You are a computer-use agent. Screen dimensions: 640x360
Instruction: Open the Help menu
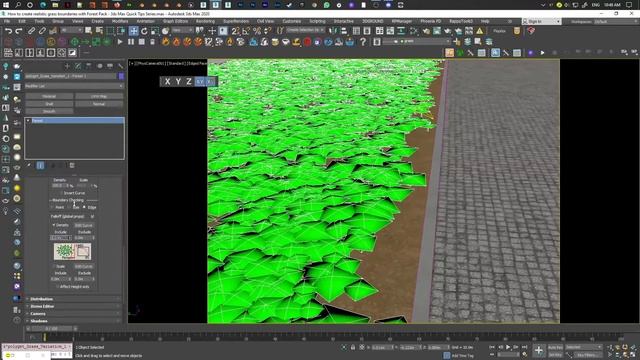click(x=485, y=21)
